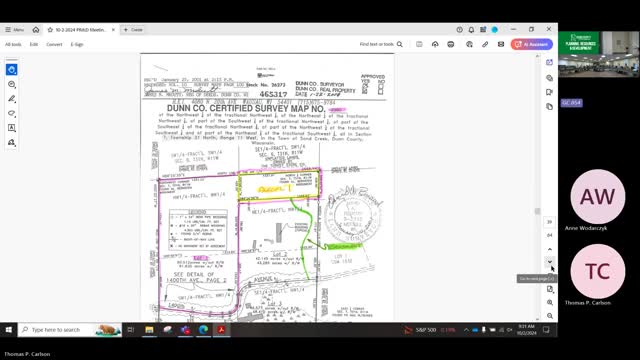Click the search magnifier icon
640x360 pixels.
(400, 44)
